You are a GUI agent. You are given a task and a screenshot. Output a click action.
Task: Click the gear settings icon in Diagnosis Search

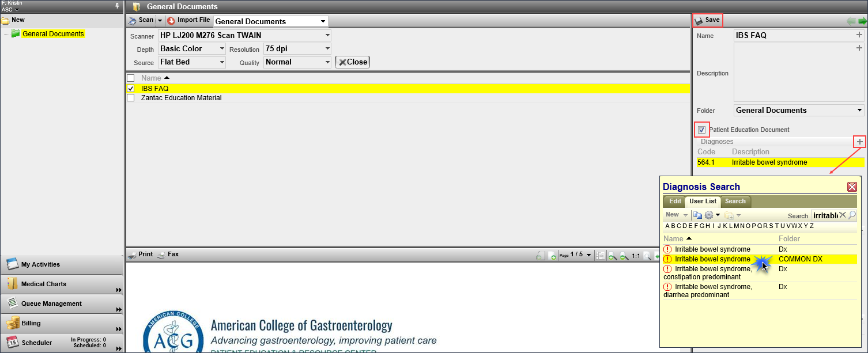click(x=710, y=215)
